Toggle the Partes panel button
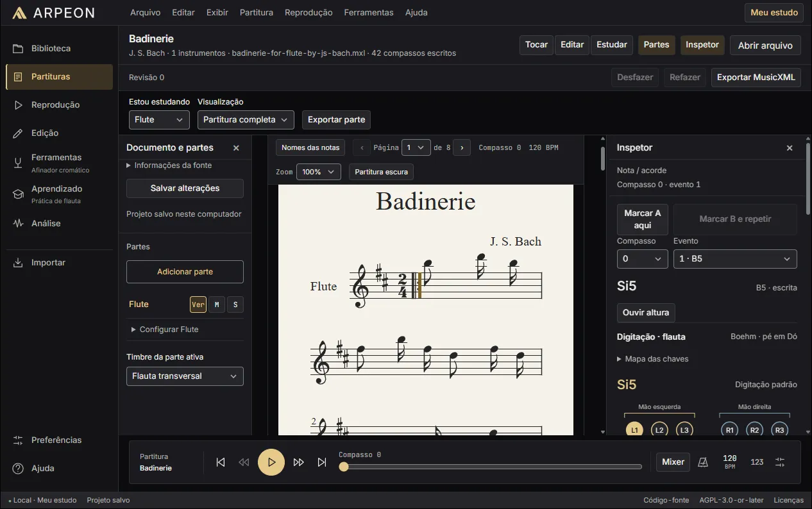Screen dimensions: 812x509 coord(656,45)
